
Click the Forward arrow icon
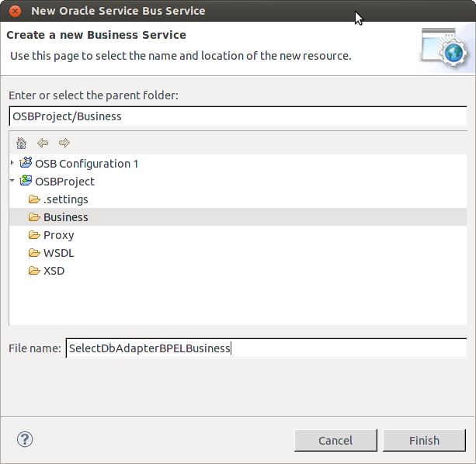click(64, 143)
